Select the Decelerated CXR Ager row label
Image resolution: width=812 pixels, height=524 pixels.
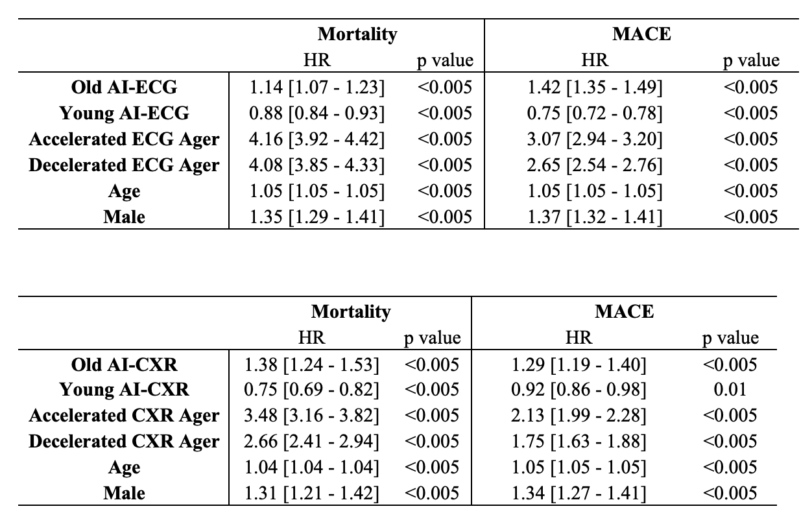tap(124, 442)
